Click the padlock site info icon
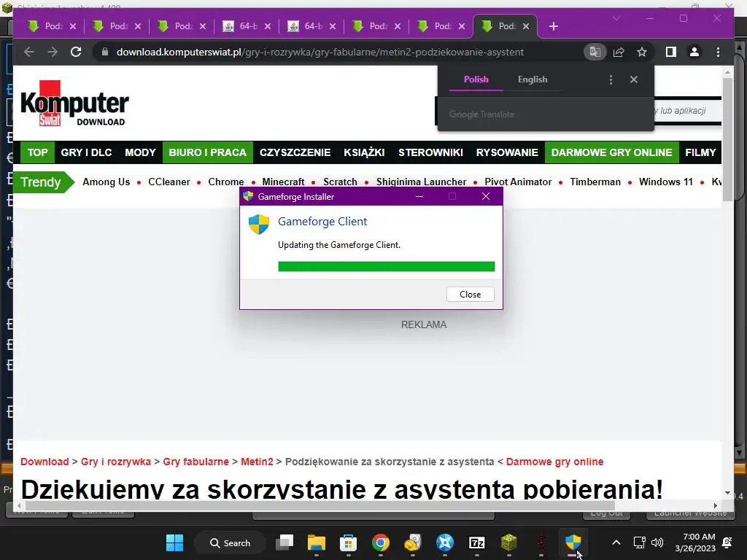This screenshot has width=747, height=560. click(105, 52)
